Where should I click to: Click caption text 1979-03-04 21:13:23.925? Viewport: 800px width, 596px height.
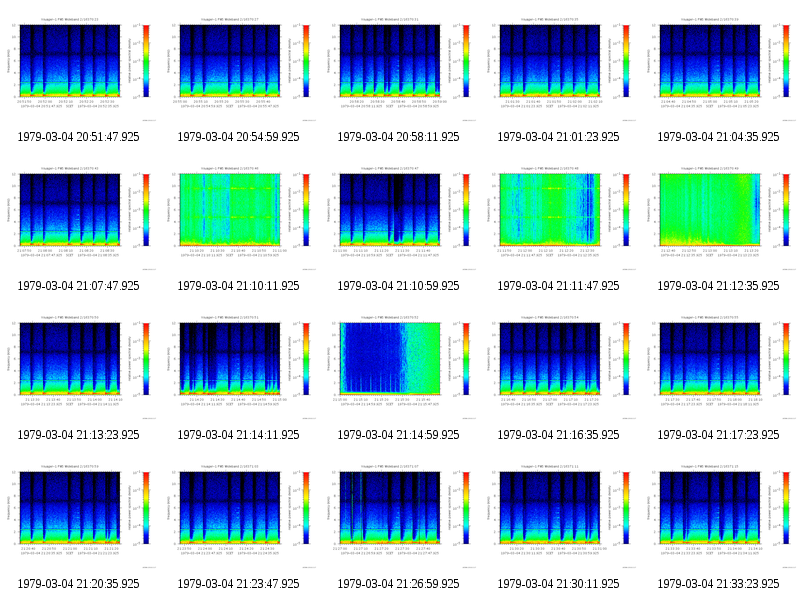tap(79, 435)
